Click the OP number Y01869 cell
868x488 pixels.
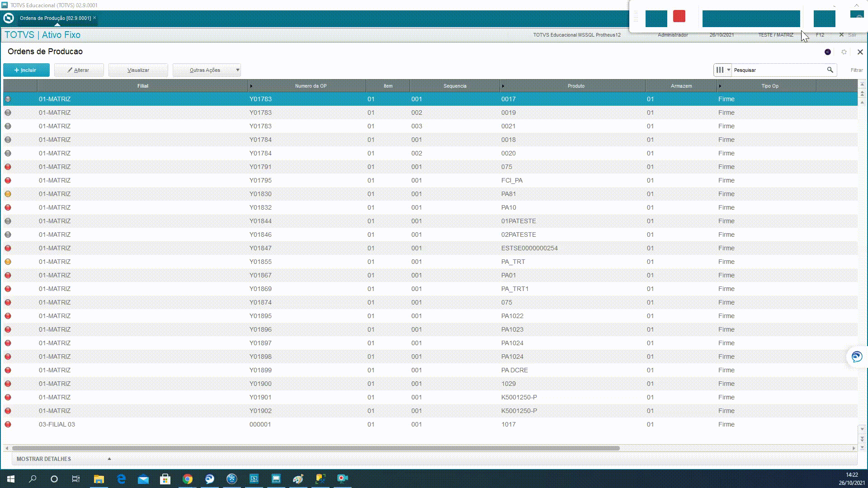coord(260,289)
